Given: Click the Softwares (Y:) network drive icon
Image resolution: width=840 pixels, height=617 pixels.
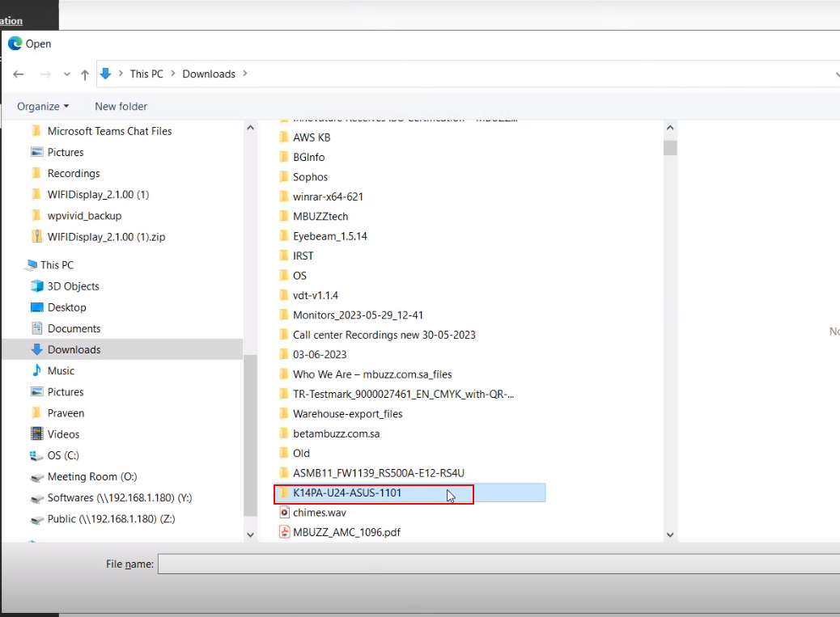Looking at the screenshot, I should pos(37,498).
